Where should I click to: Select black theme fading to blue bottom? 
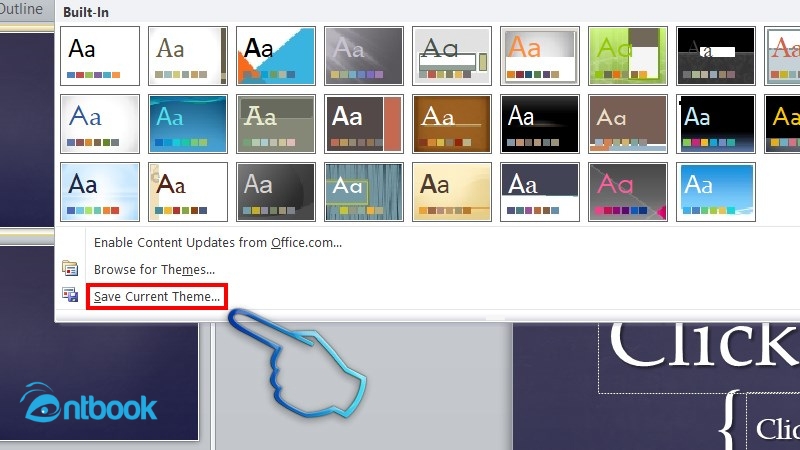point(716,123)
